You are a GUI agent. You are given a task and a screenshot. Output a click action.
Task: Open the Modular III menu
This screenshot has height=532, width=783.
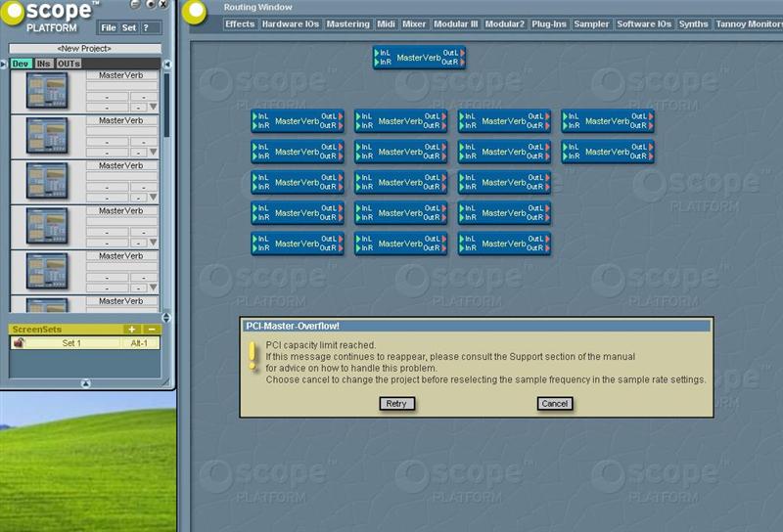456,23
